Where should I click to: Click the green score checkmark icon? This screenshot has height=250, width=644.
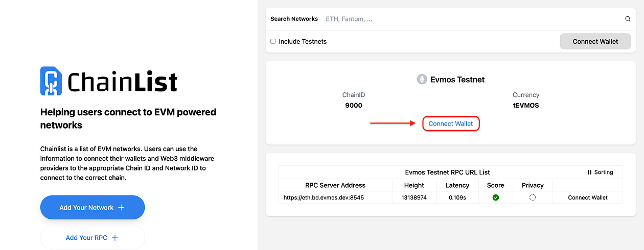point(495,197)
